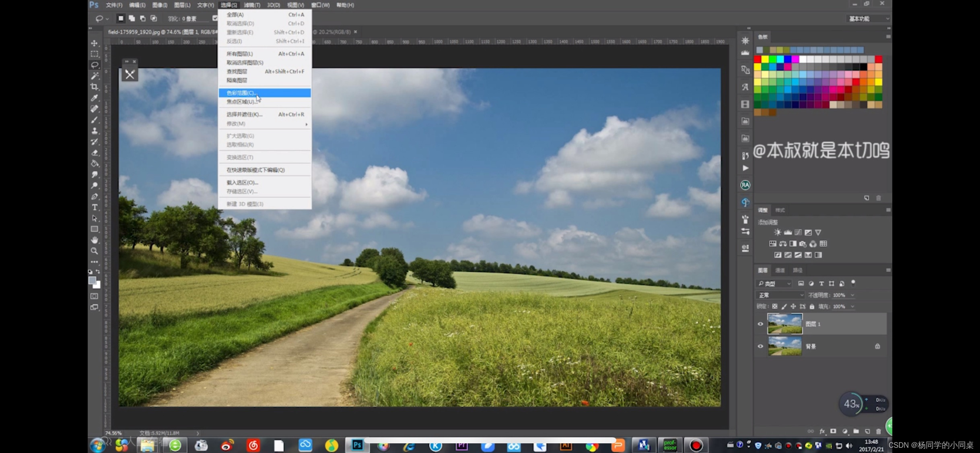
Task: Select the Eyedropper tool
Action: tap(95, 97)
